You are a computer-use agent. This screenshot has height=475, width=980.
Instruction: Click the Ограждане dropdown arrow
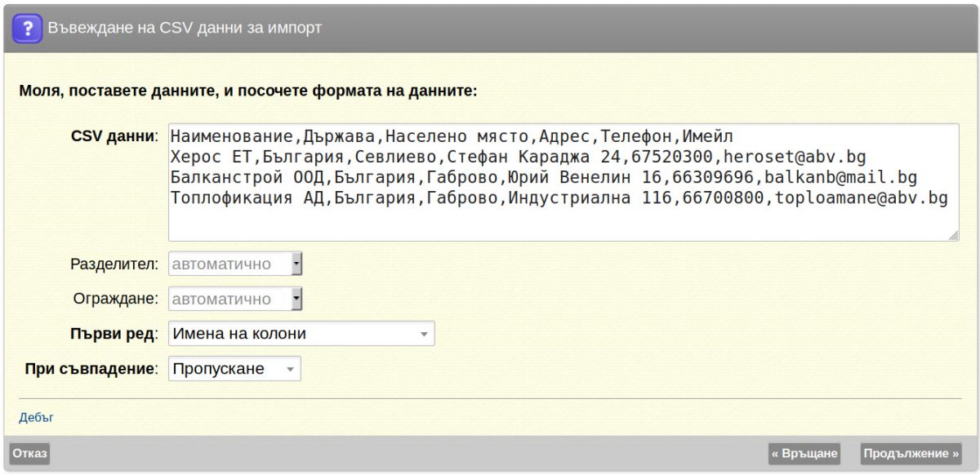296,299
